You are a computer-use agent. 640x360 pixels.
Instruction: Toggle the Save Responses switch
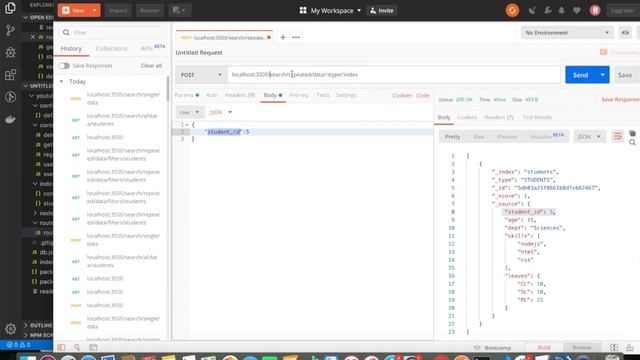[x=64, y=66]
